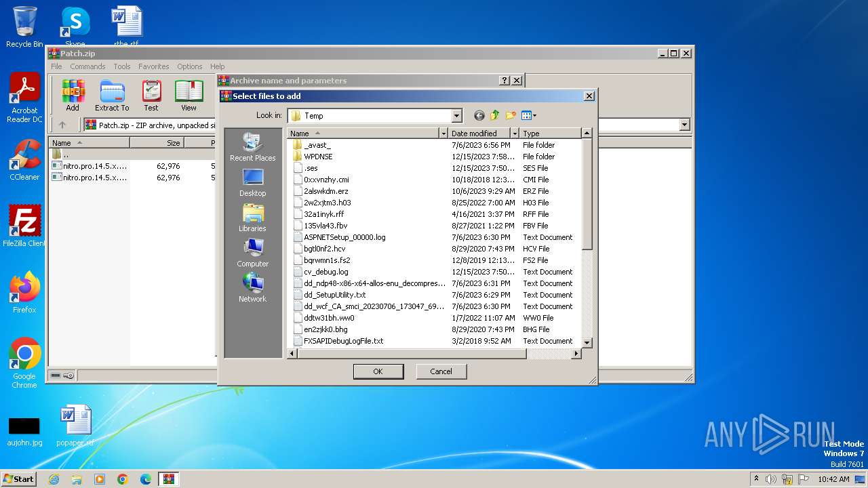Create new folder in file dialog
This screenshot has width=868, height=488.
[511, 116]
